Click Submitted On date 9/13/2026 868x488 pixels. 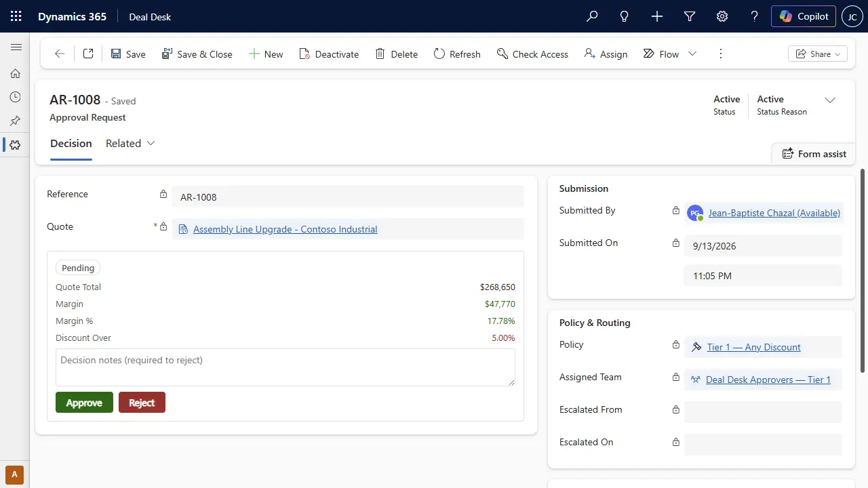pos(763,246)
